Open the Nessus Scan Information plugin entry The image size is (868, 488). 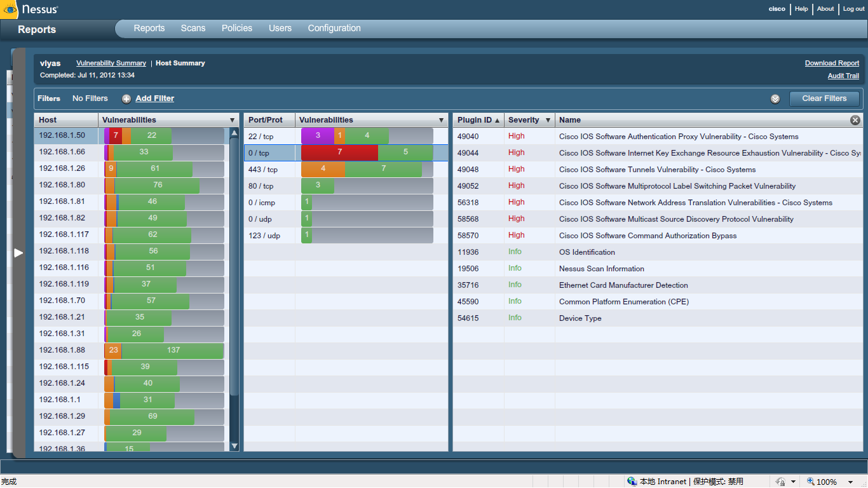[x=658, y=269]
